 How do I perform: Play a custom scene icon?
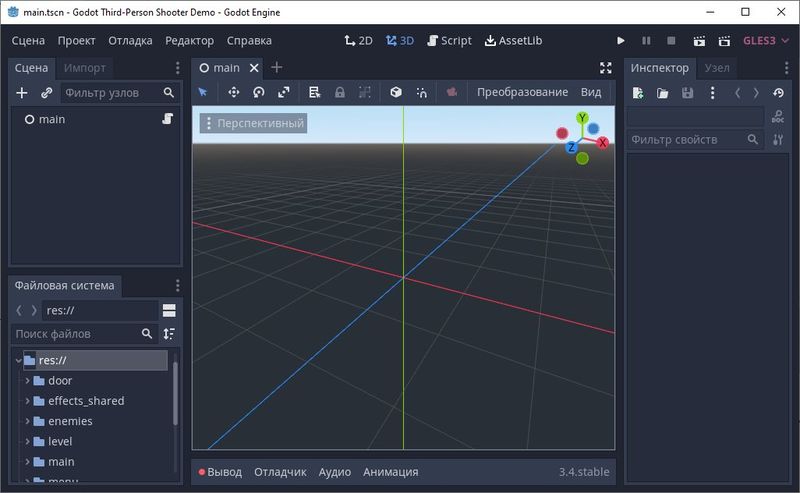pyautogui.click(x=724, y=41)
